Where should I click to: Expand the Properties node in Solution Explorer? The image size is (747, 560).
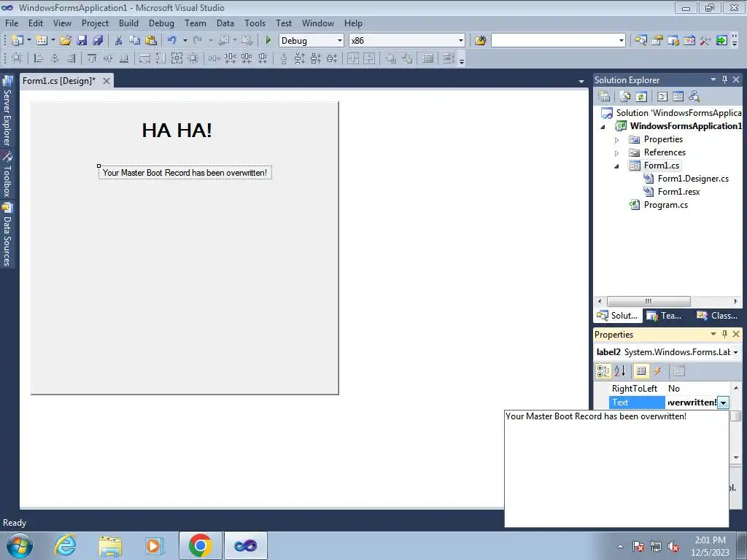(616, 140)
